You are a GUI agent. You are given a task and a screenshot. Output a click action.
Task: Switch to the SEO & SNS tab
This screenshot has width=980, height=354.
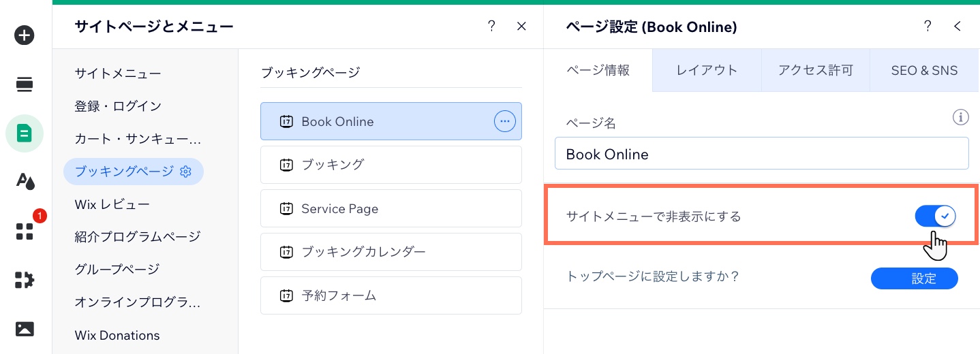pos(924,70)
